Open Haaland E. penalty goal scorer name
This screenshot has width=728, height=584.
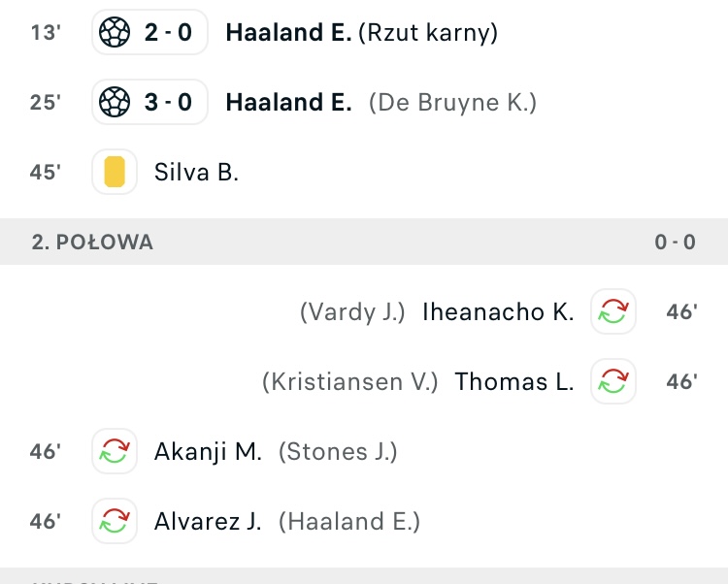(x=288, y=32)
